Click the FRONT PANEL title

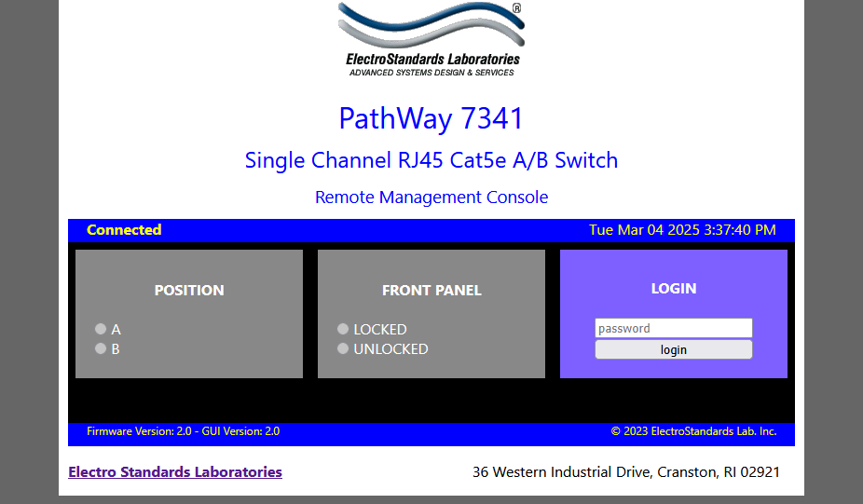point(432,291)
